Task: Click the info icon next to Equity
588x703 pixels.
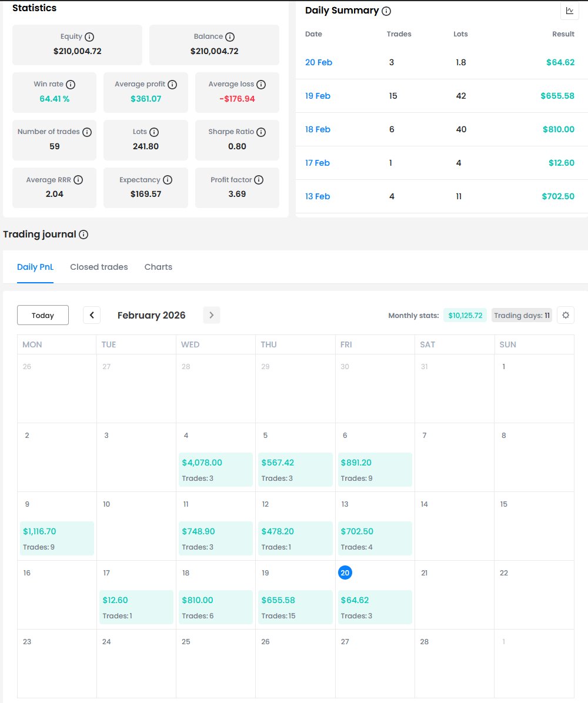Action: (89, 37)
